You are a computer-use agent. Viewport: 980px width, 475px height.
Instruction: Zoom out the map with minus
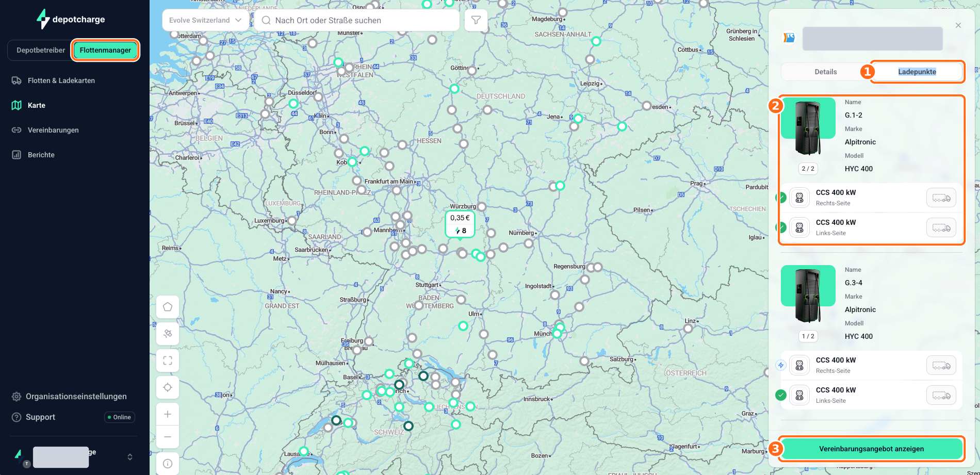click(x=168, y=437)
